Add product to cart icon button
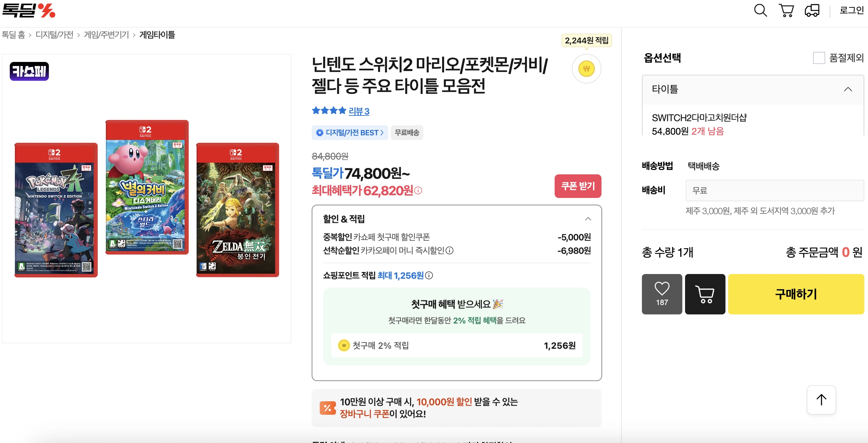868x443 pixels. (x=705, y=294)
